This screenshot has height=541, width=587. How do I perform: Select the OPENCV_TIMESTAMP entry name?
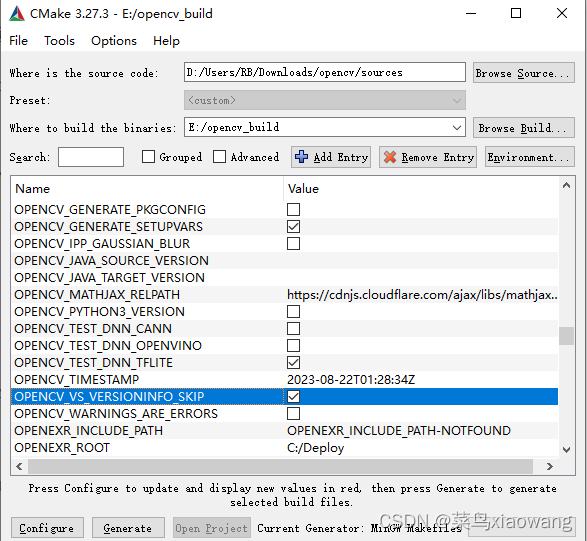(x=76, y=380)
